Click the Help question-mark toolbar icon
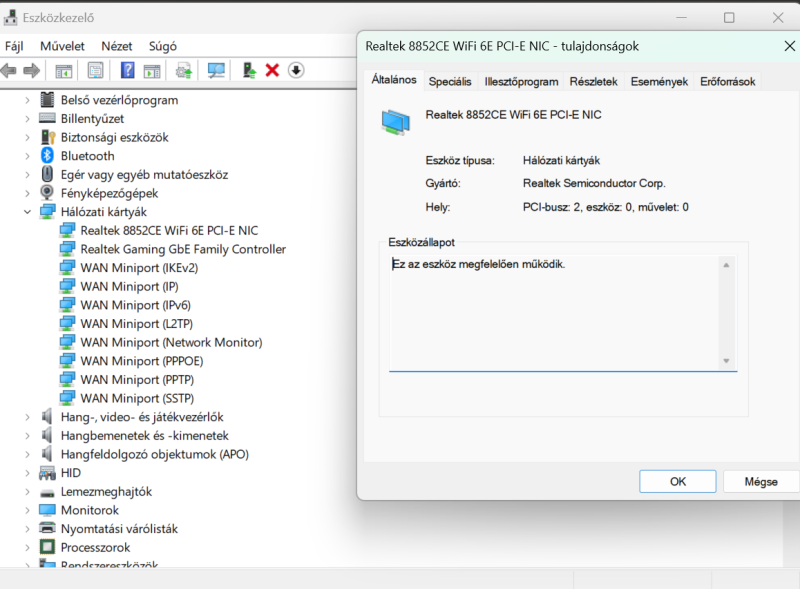This screenshot has width=800, height=589. pyautogui.click(x=128, y=70)
